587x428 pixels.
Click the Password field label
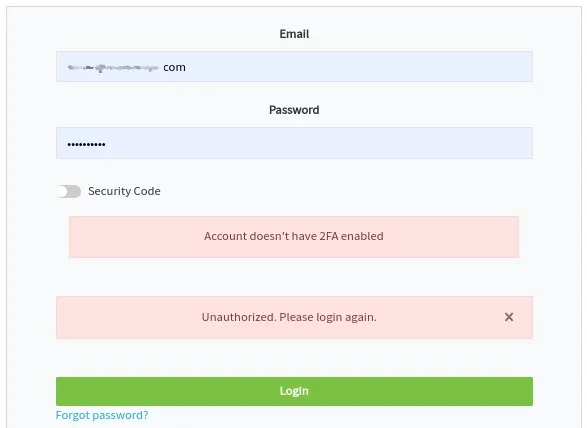coord(294,110)
